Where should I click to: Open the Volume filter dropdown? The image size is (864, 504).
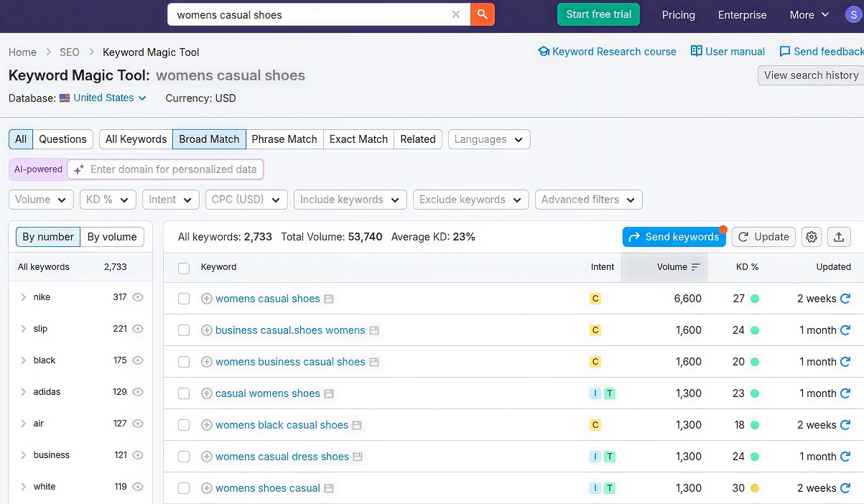click(x=41, y=200)
